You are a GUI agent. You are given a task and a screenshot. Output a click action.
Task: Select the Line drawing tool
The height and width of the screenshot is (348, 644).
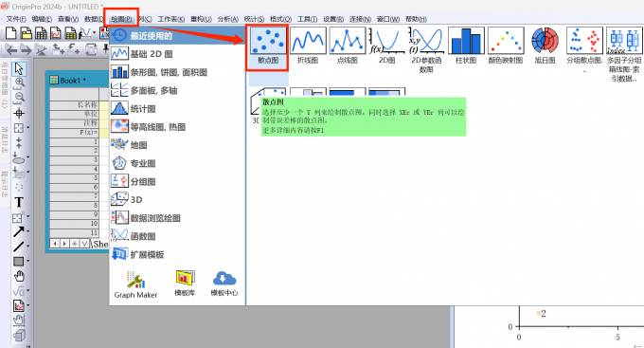coord(19,247)
